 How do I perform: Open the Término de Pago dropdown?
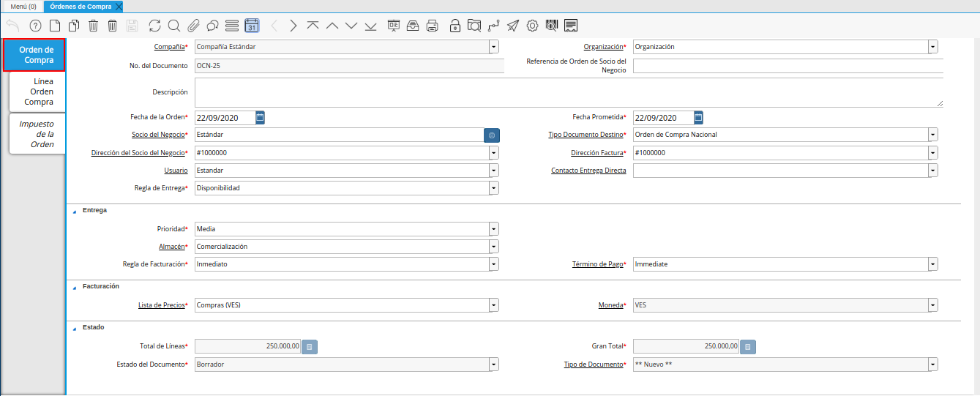tap(933, 264)
